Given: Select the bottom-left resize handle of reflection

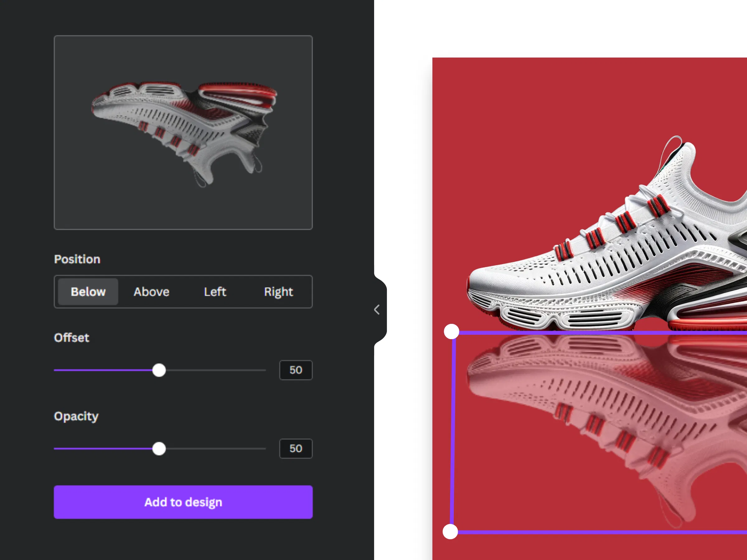Looking at the screenshot, I should click(x=450, y=532).
